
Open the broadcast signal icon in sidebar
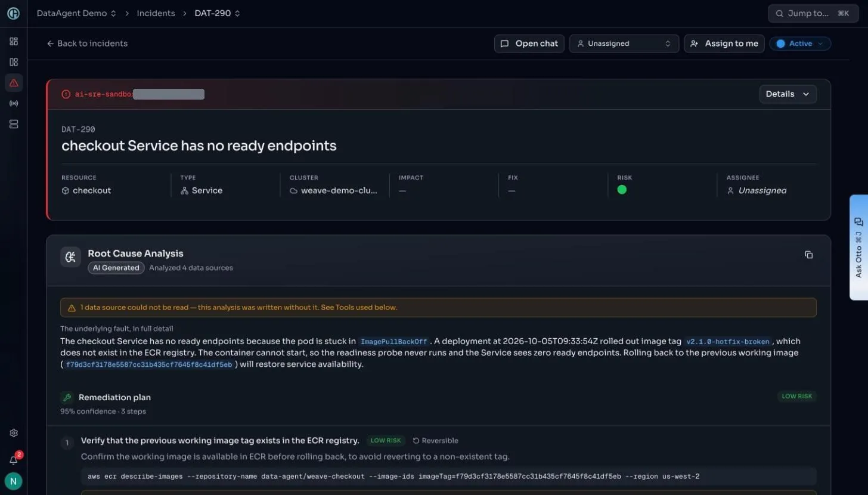pyautogui.click(x=14, y=104)
